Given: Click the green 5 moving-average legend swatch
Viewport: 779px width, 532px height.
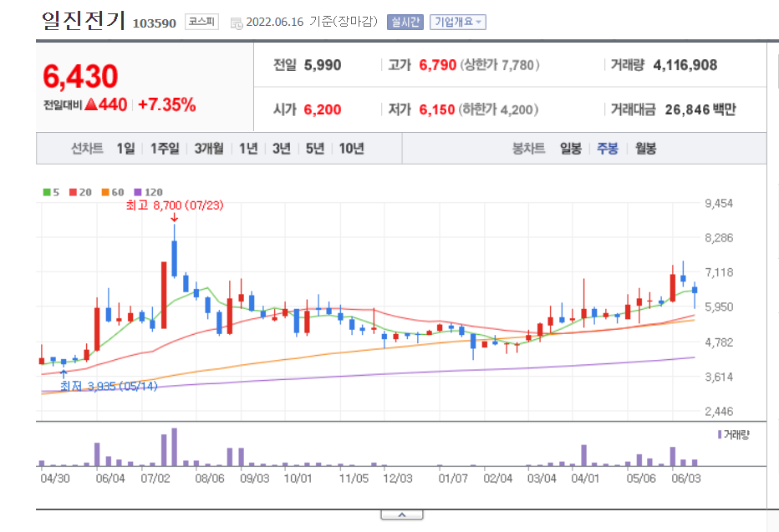Looking at the screenshot, I should (x=47, y=192).
